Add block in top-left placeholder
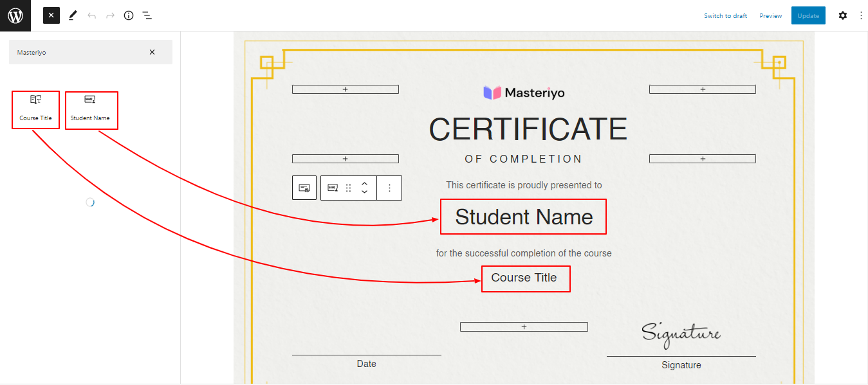This screenshot has width=868, height=385. point(346,89)
